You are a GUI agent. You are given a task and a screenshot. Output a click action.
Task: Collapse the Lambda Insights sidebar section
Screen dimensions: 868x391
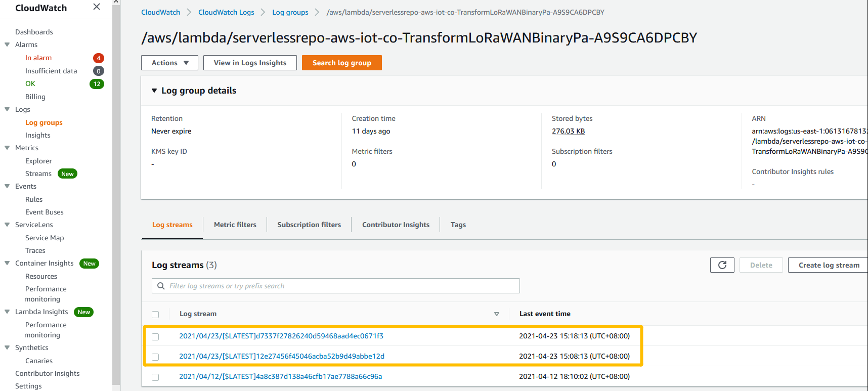7,312
